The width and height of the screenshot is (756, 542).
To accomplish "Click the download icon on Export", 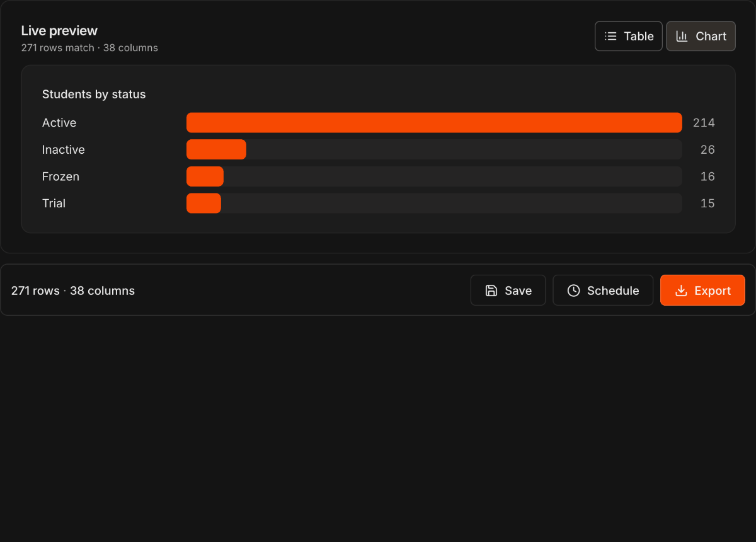I will (681, 291).
